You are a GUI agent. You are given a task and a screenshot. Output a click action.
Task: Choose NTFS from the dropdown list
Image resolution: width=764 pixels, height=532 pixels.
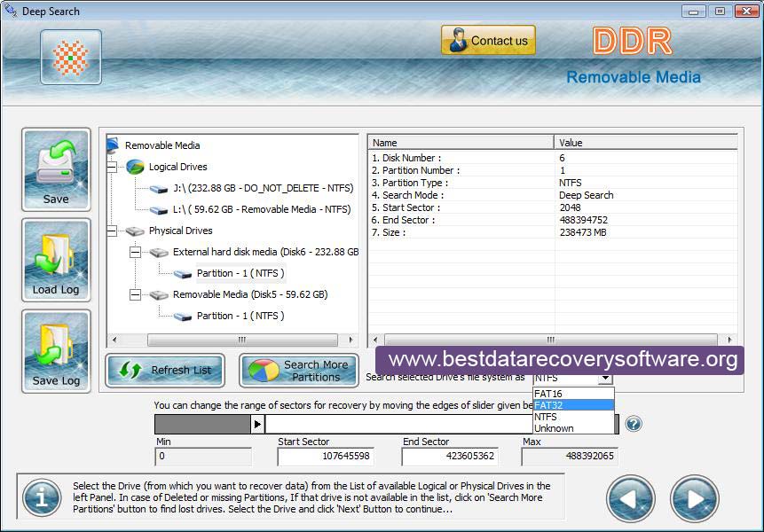click(573, 417)
